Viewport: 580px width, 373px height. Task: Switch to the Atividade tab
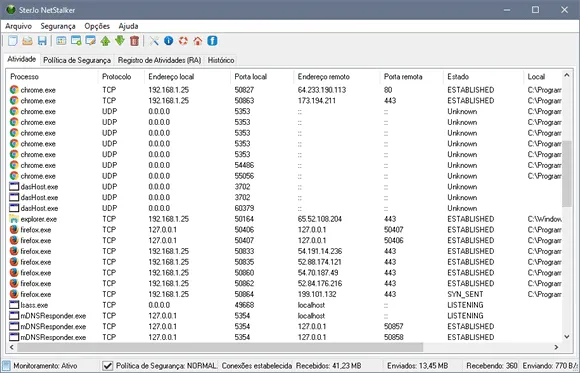22,59
